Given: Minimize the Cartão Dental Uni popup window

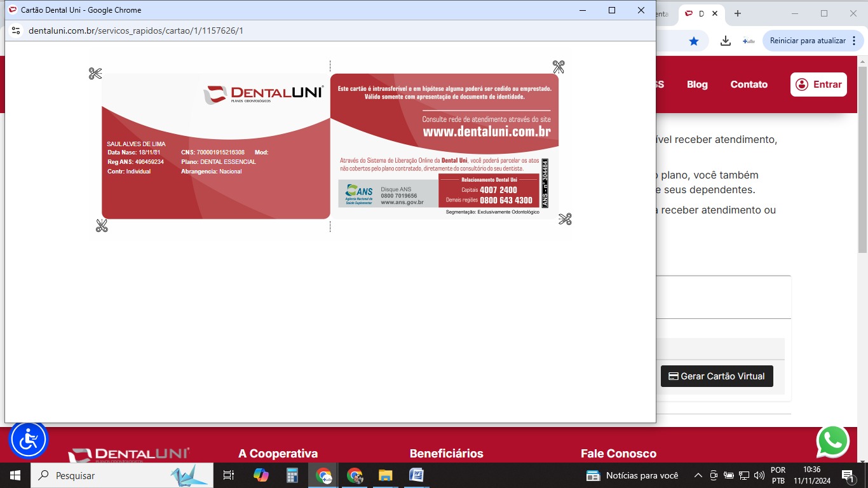Looking at the screenshot, I should [583, 10].
